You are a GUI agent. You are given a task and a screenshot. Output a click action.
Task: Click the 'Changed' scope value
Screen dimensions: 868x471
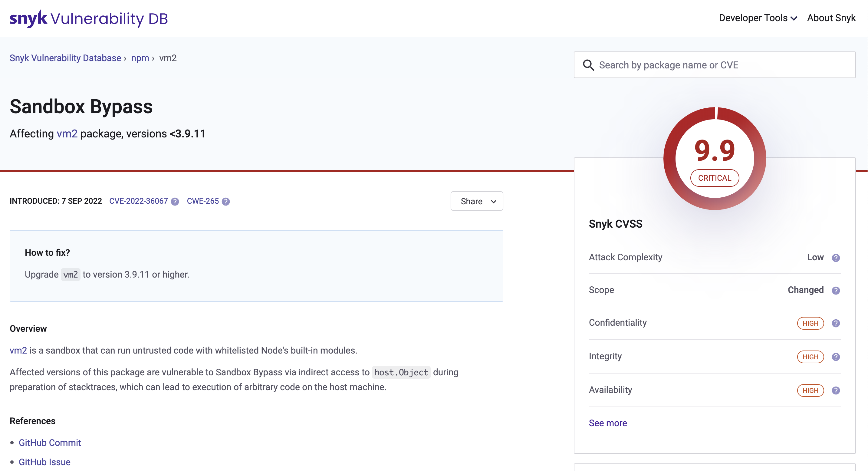806,290
